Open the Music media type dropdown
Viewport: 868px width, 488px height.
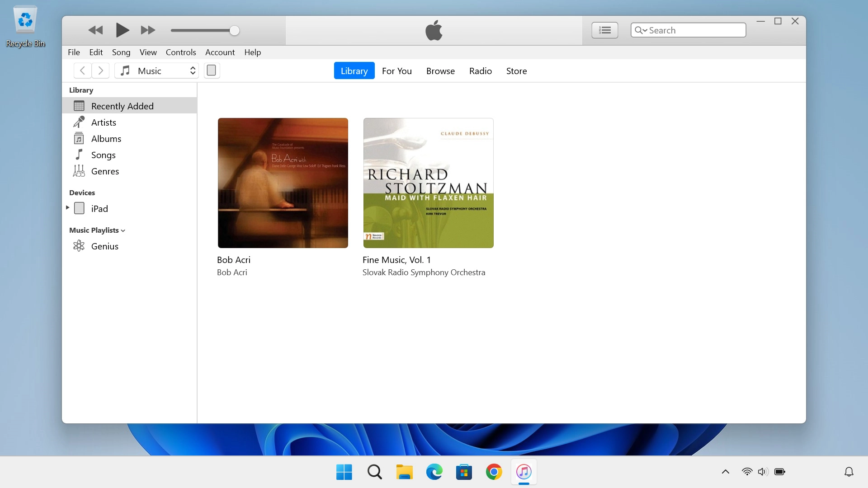point(156,70)
